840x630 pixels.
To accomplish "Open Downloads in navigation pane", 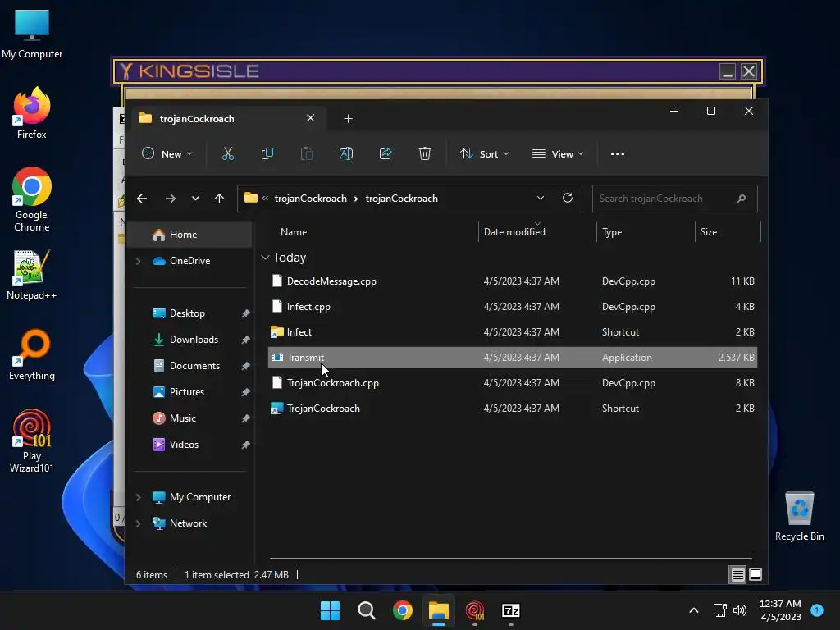I will (x=194, y=340).
